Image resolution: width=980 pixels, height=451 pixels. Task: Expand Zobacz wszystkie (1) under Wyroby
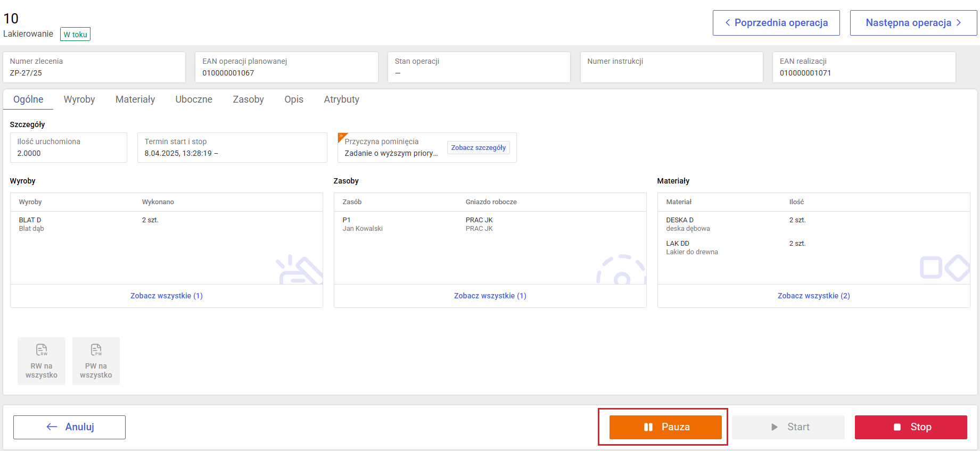(167, 296)
